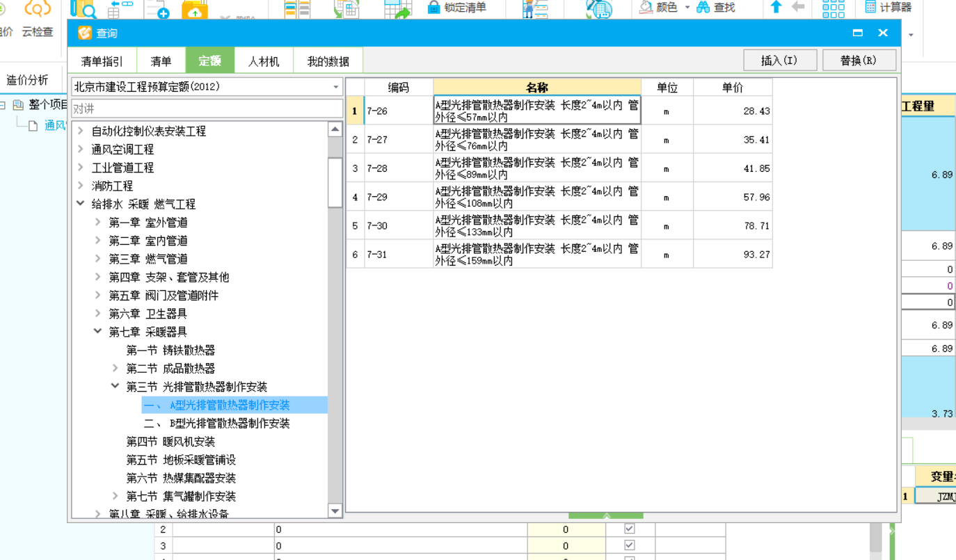This screenshot has width=956, height=560.
Task: Click the 查询 dialog title icon
Action: click(x=85, y=33)
